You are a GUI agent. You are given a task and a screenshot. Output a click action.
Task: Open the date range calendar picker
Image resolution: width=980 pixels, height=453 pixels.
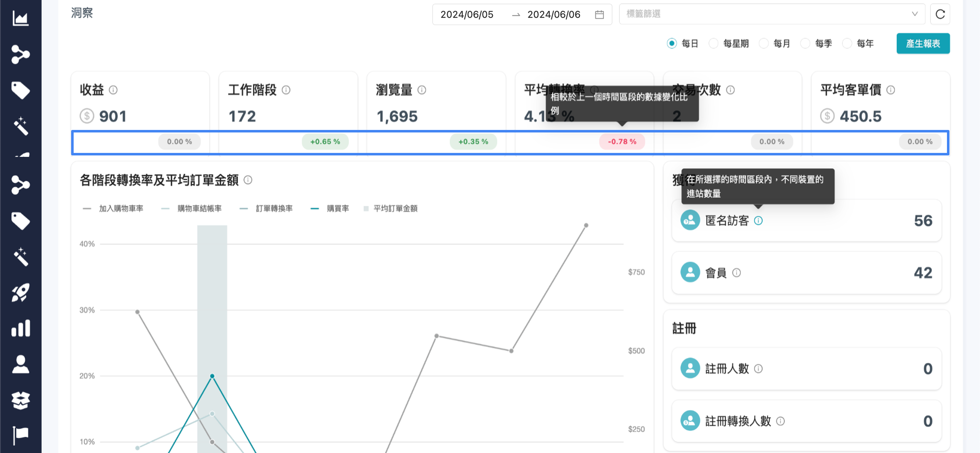click(x=600, y=14)
